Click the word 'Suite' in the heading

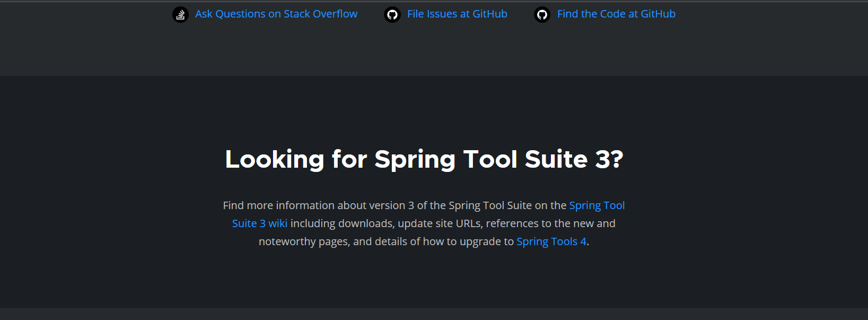coord(556,159)
